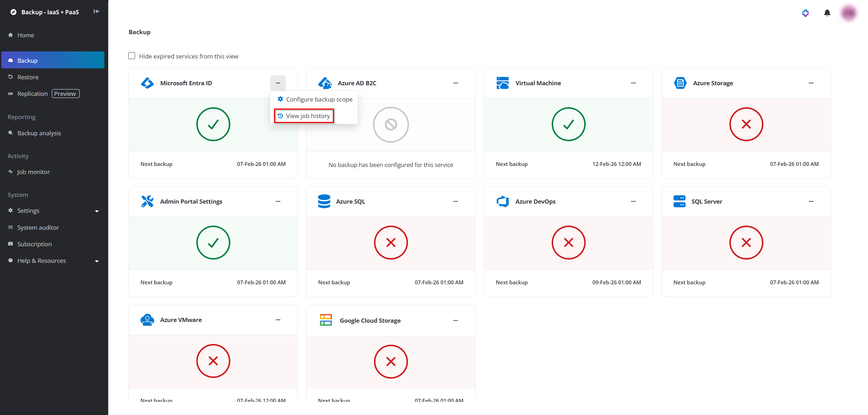Open the Azure Storage more options menu
The width and height of the screenshot is (868, 415).
point(811,83)
